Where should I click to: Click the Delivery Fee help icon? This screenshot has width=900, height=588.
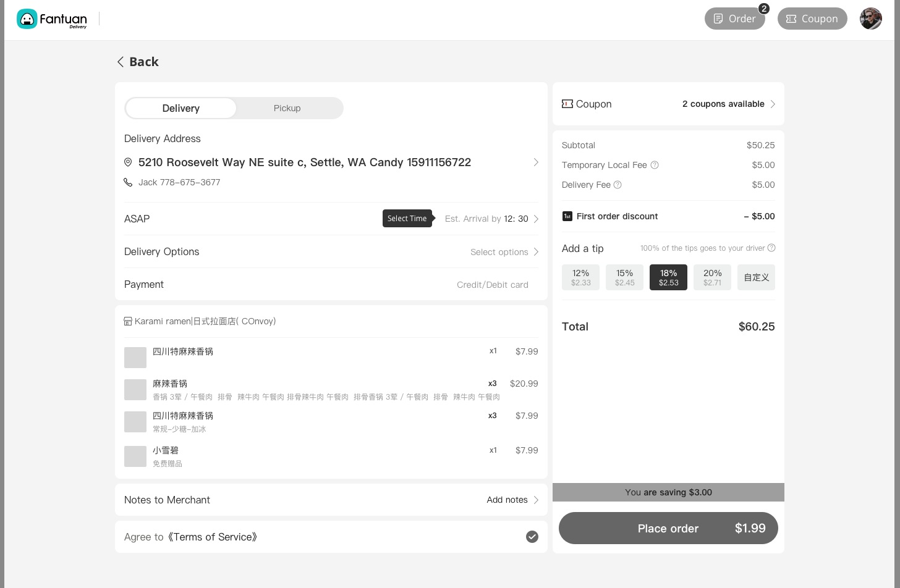618,185
